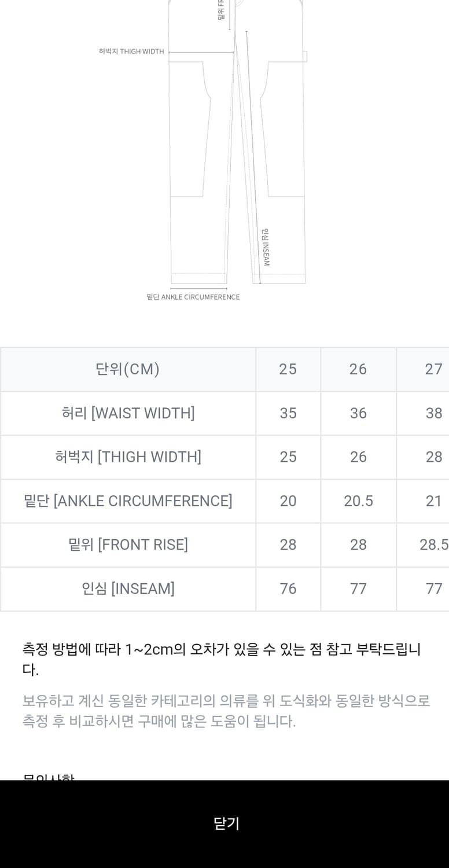
Task: Click the thigh width value 26
Action: (358, 457)
